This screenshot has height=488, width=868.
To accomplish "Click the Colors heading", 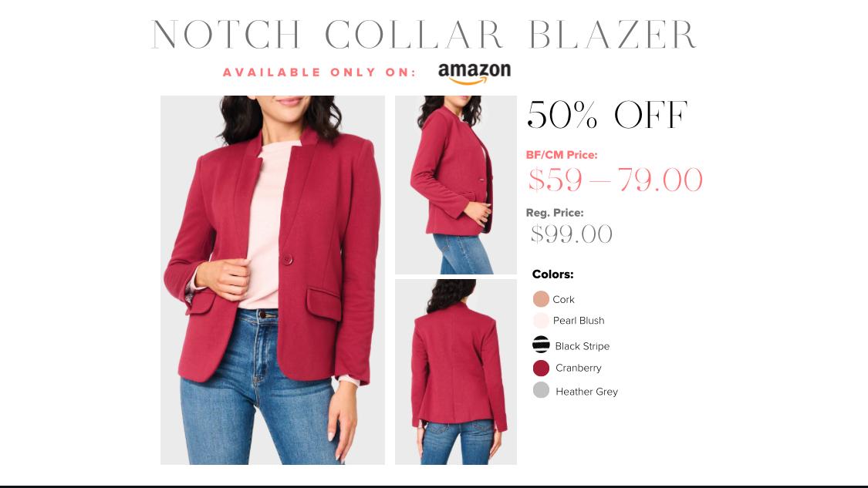I will pyautogui.click(x=552, y=274).
